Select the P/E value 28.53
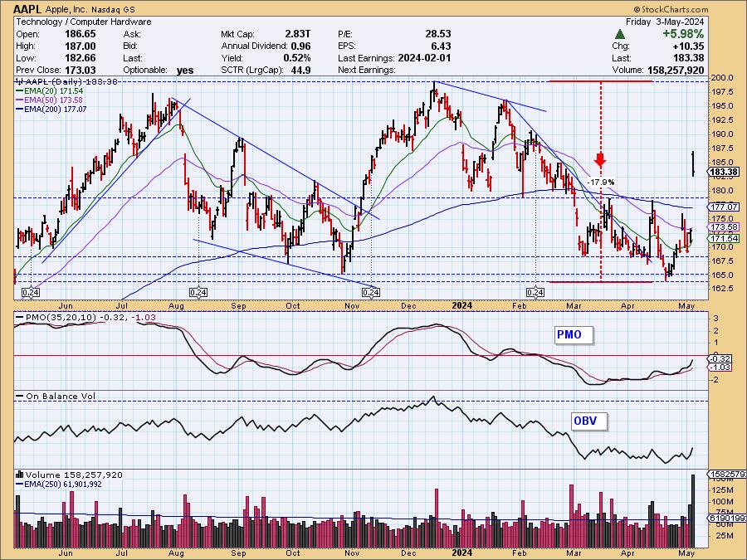This screenshot has height=560, width=747. tap(437, 34)
